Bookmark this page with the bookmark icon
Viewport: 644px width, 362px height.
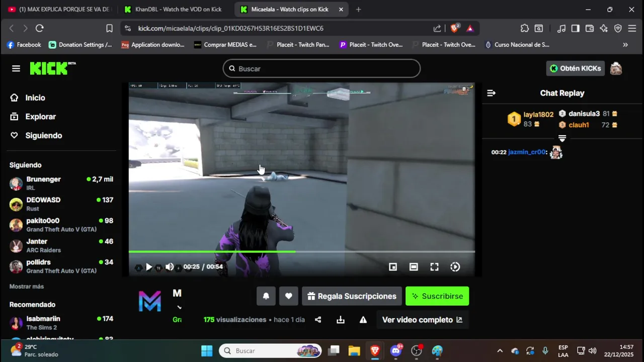(109, 29)
